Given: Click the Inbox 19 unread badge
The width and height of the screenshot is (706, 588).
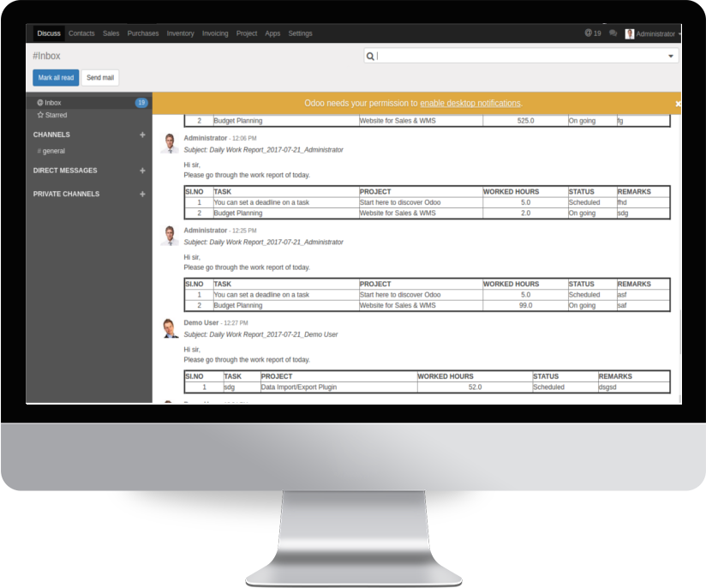Looking at the screenshot, I should 141,103.
